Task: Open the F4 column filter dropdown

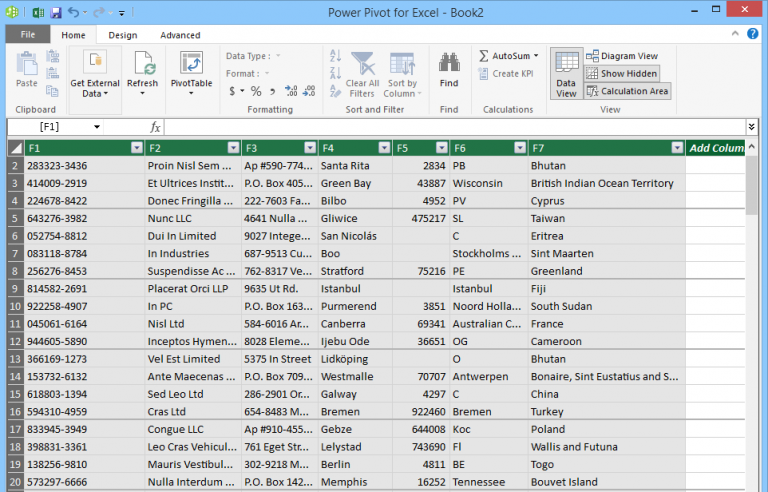Action: point(384,148)
